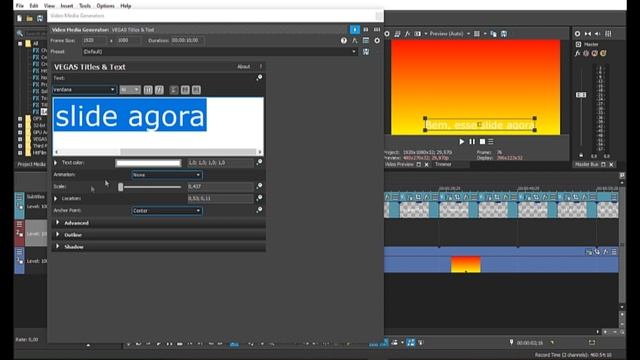640x360 pixels.
Task: Click the question mark next to About
Action: (261, 67)
